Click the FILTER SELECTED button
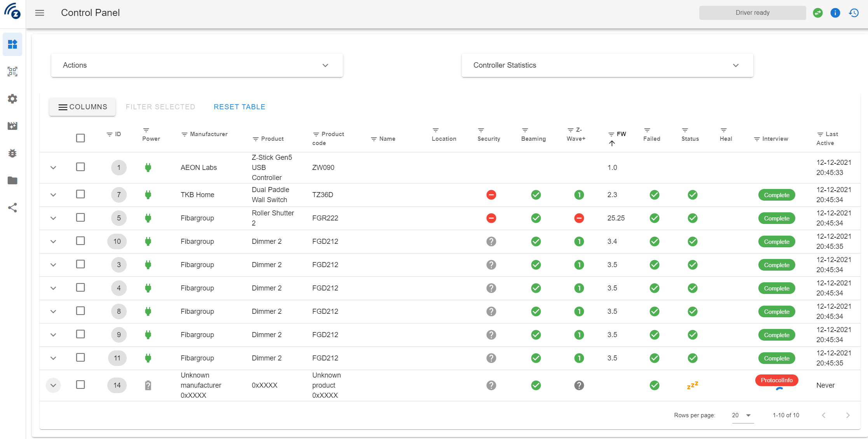The image size is (868, 439). click(160, 107)
